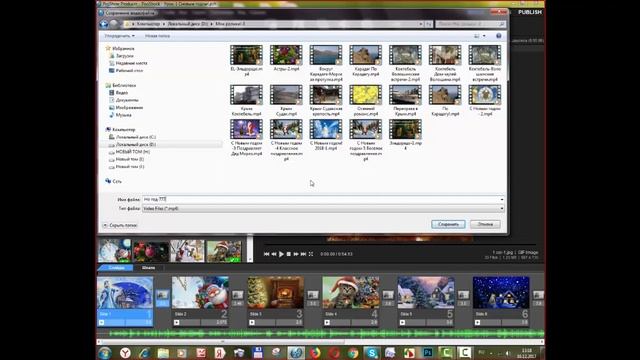Select the Осенний романс.mp4 file

(365, 100)
